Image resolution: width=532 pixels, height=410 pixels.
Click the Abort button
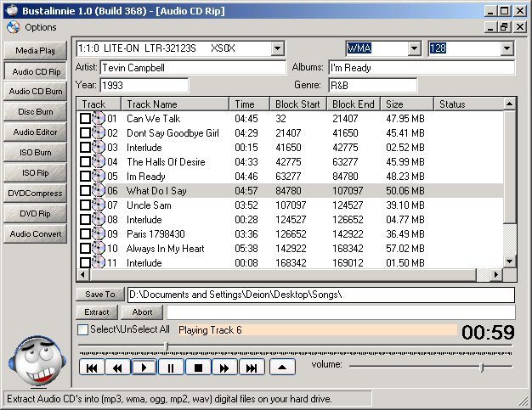tap(142, 312)
